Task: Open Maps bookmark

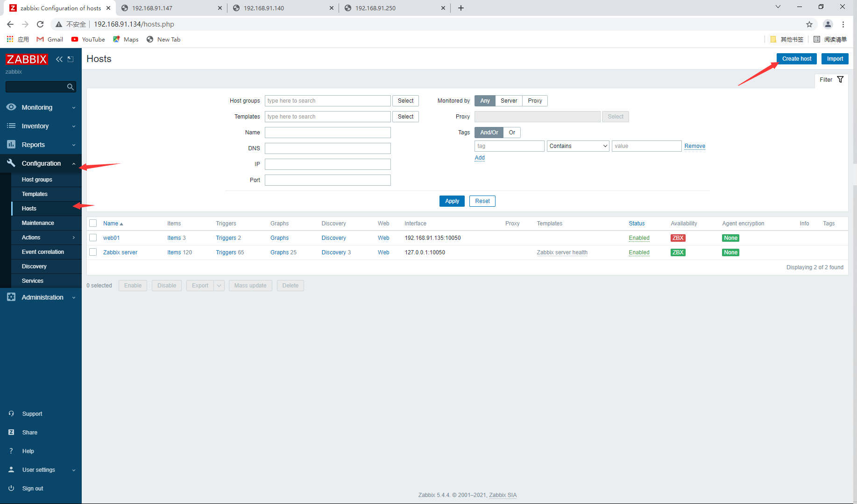Action: (x=126, y=39)
